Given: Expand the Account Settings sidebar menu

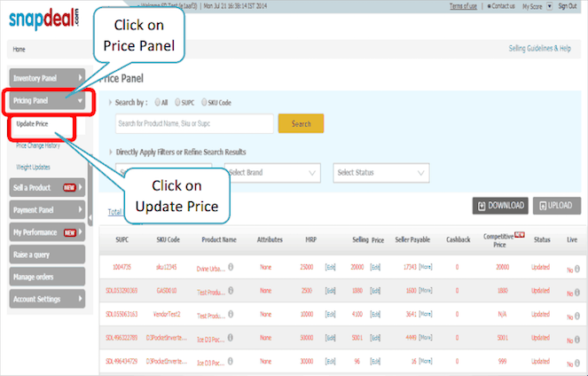Looking at the screenshot, I should [48, 299].
